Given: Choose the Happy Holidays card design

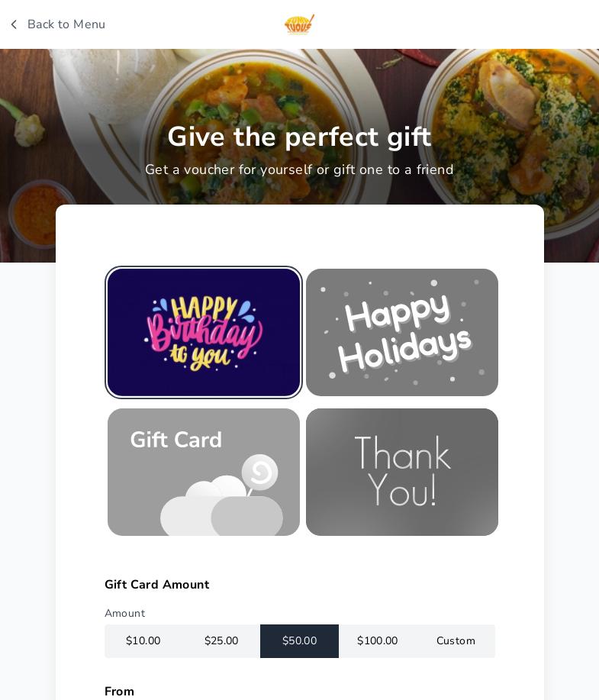Looking at the screenshot, I should tap(401, 332).
